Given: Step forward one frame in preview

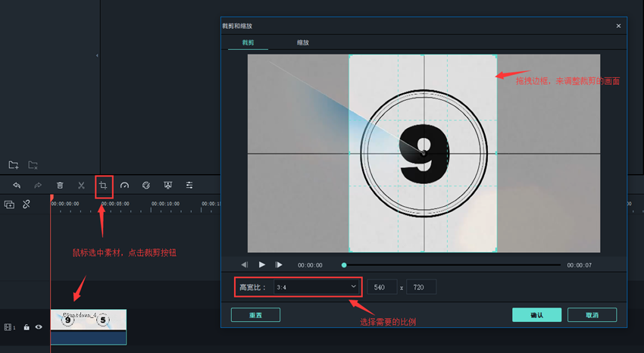Looking at the screenshot, I should (279, 265).
